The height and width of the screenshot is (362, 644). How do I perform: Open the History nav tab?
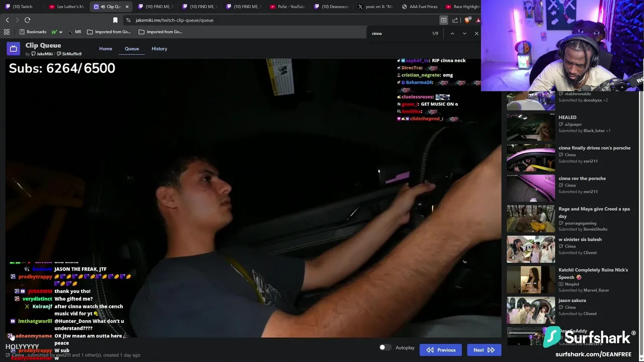pos(159,49)
